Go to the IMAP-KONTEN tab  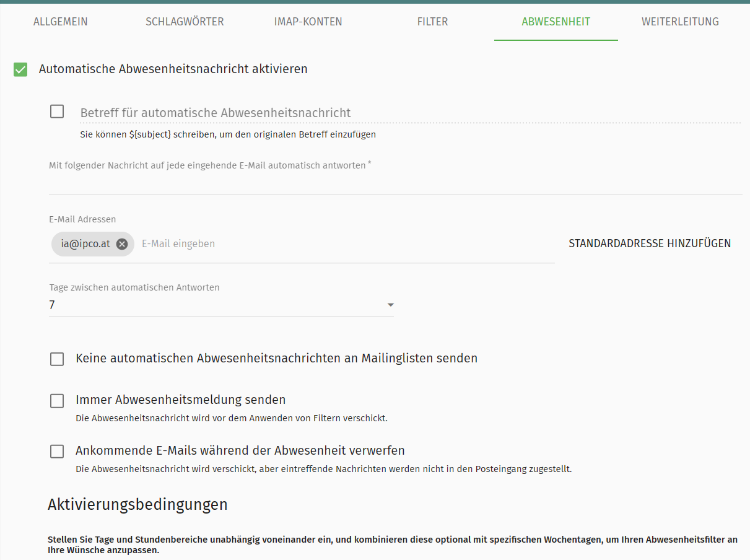click(x=308, y=22)
